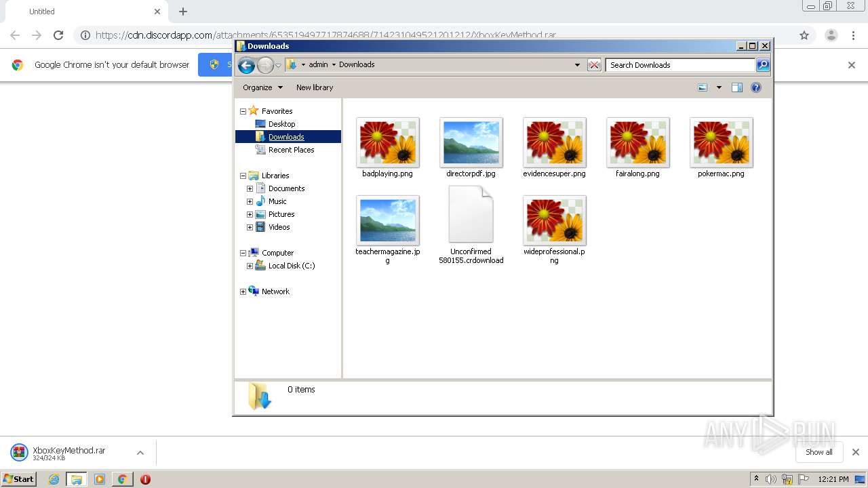
Task: Open the address bar history dropdown
Action: click(577, 65)
